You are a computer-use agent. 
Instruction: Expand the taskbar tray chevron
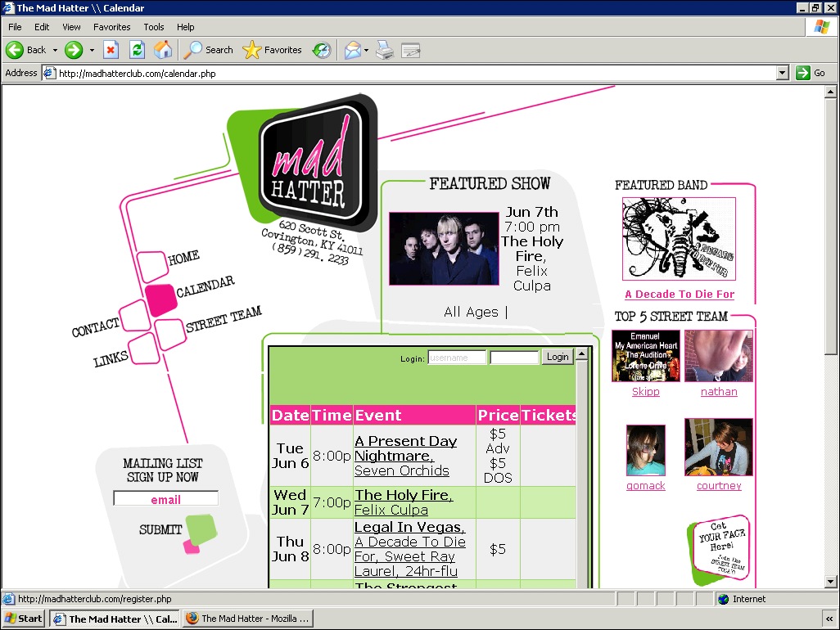coord(830,619)
